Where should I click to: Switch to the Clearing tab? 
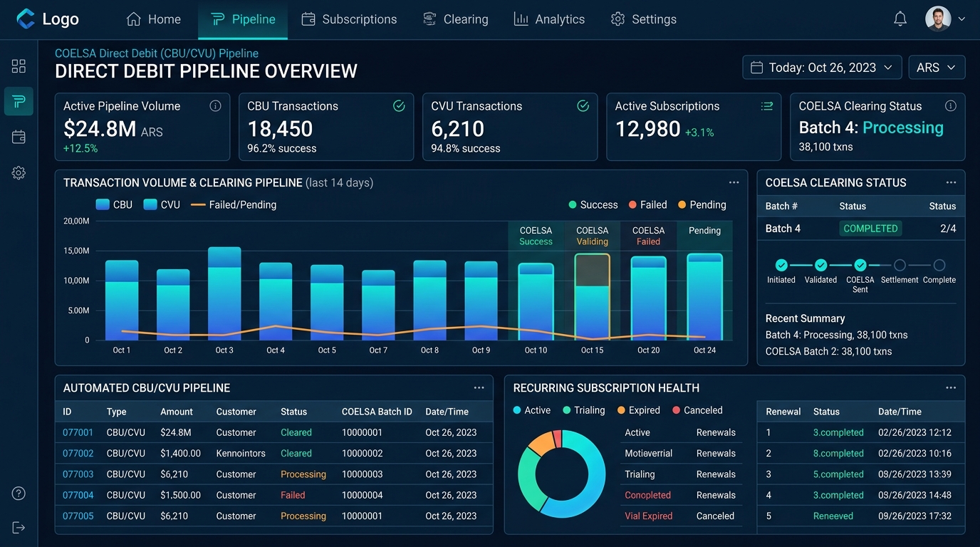[455, 19]
